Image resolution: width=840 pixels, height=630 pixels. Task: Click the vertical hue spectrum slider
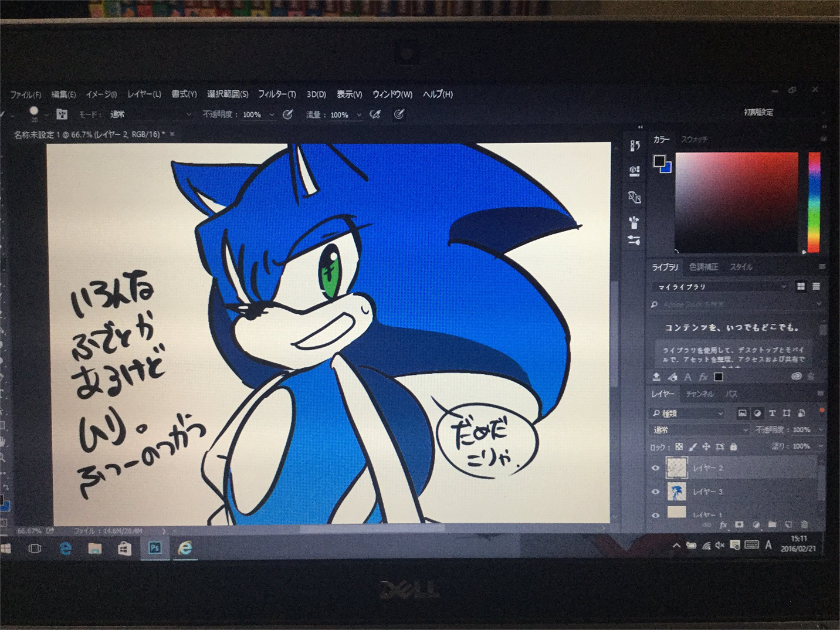tap(814, 202)
